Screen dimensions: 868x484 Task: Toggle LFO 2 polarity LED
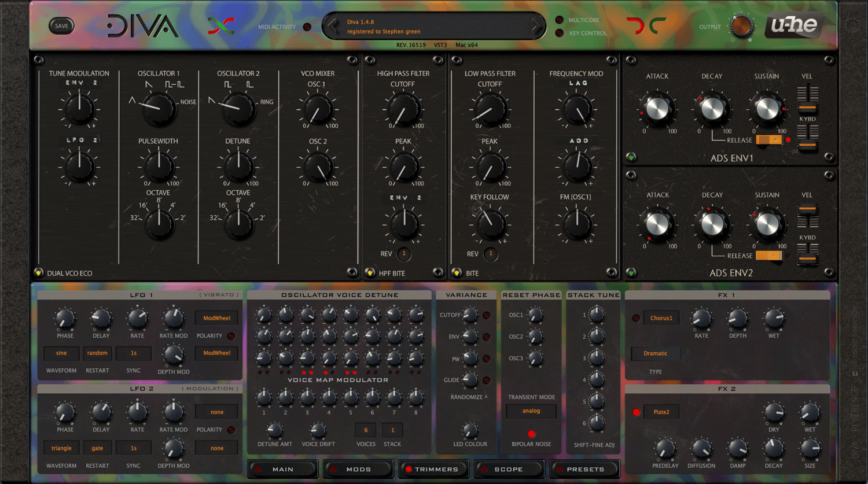click(x=231, y=430)
